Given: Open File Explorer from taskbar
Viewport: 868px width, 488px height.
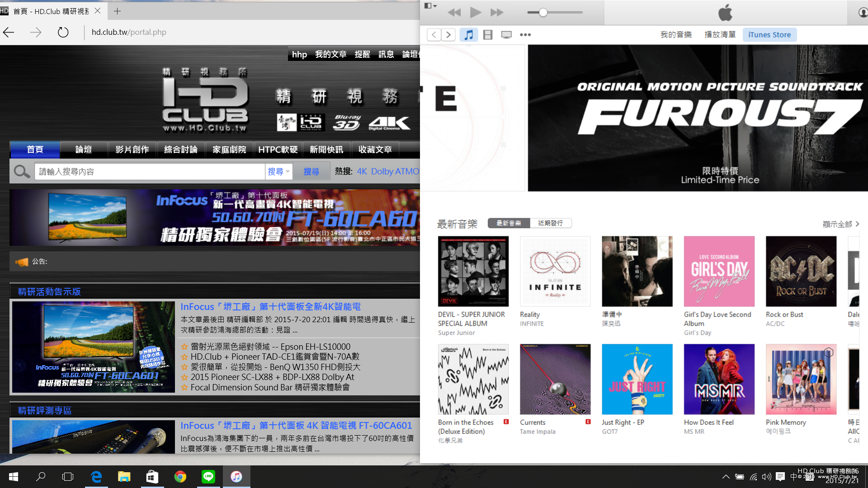Looking at the screenshot, I should 124,477.
